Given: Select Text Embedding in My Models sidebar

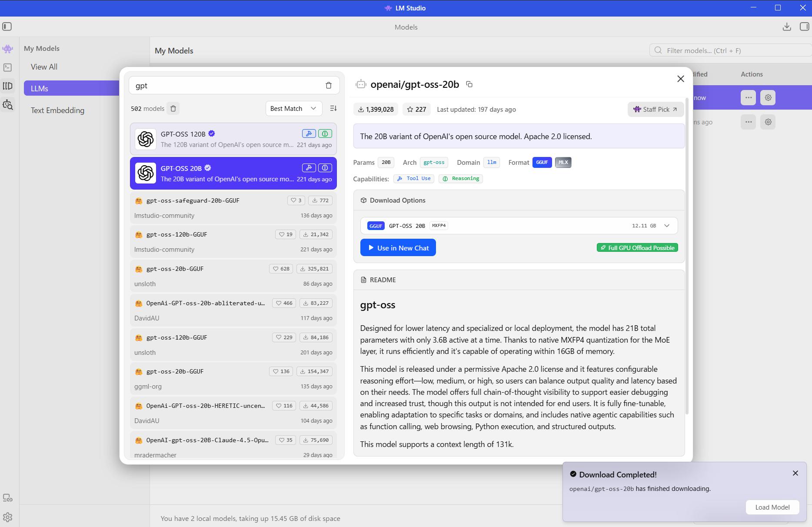Looking at the screenshot, I should click(x=57, y=110).
